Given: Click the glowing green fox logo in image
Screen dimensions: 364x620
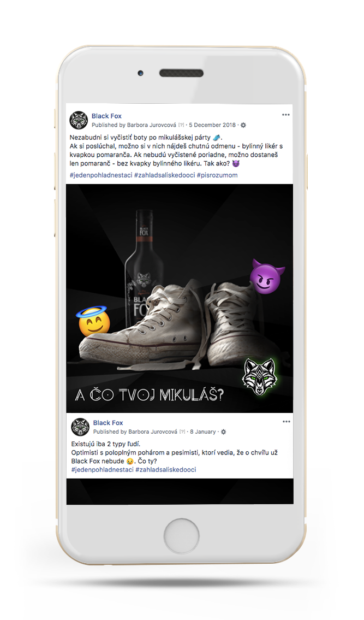Looking at the screenshot, I should tap(260, 375).
